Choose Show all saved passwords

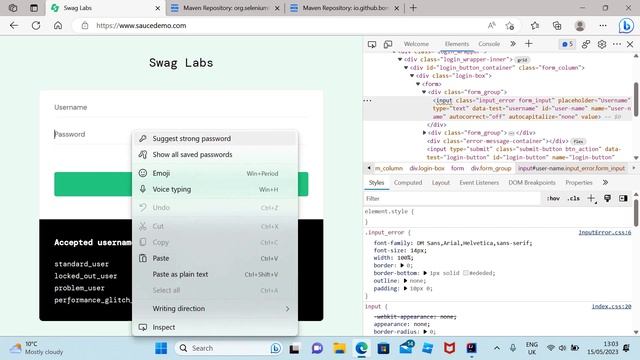(215, 155)
